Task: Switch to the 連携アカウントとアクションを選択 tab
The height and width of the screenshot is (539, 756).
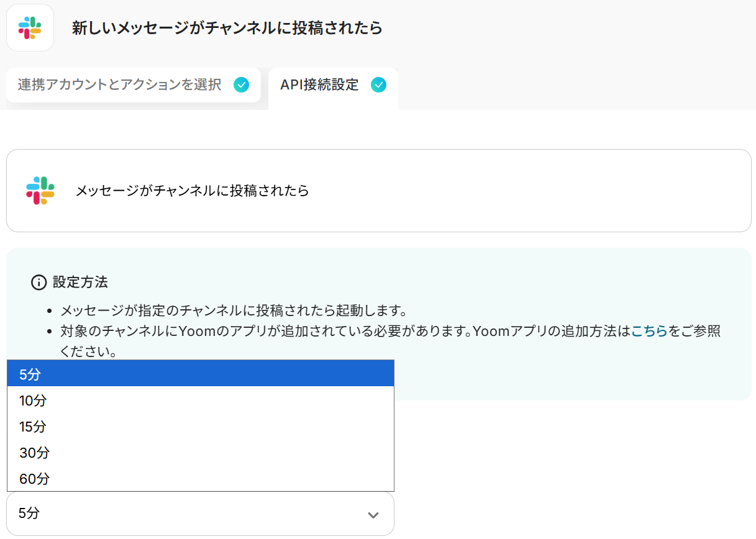Action: click(119, 85)
